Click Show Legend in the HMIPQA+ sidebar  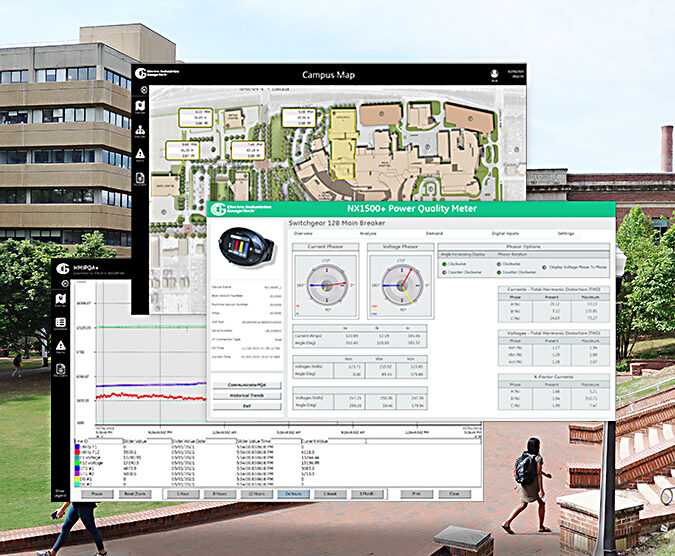pyautogui.click(x=60, y=493)
